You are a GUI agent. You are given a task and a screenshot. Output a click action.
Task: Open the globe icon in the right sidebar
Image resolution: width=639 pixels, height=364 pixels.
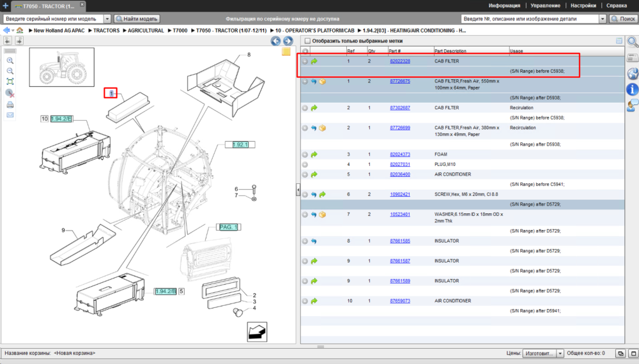tap(633, 73)
